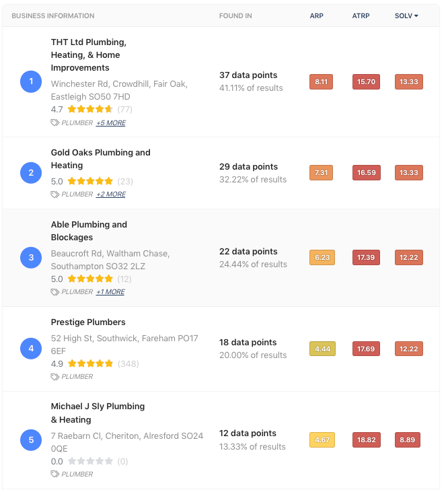
Task: Sort by SOLV column header
Action: pos(406,15)
